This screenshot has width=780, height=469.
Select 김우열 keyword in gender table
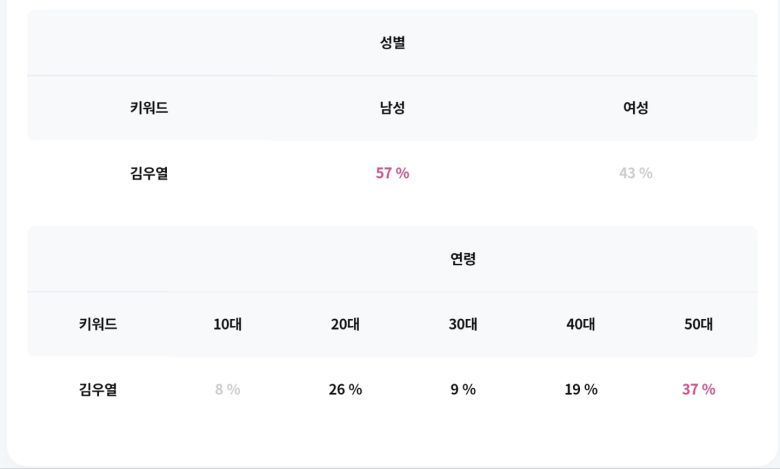(x=149, y=173)
